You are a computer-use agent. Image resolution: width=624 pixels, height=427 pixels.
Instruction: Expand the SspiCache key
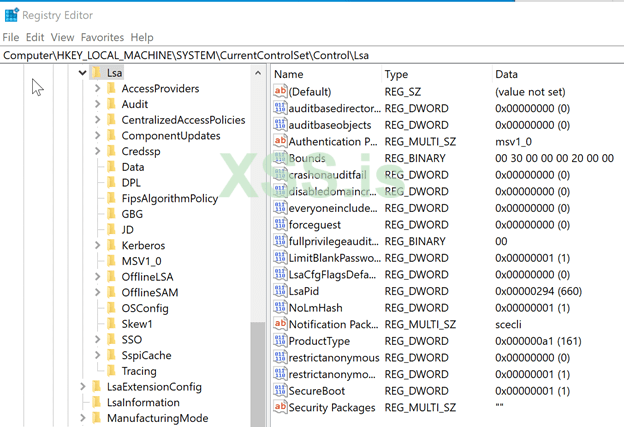(98, 355)
